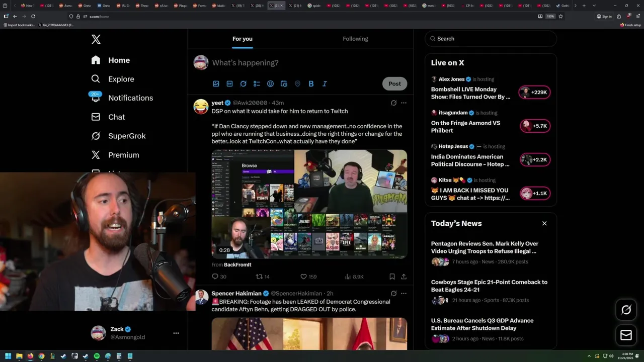Switch to the For you tab
The width and height of the screenshot is (644, 362).
(x=243, y=39)
